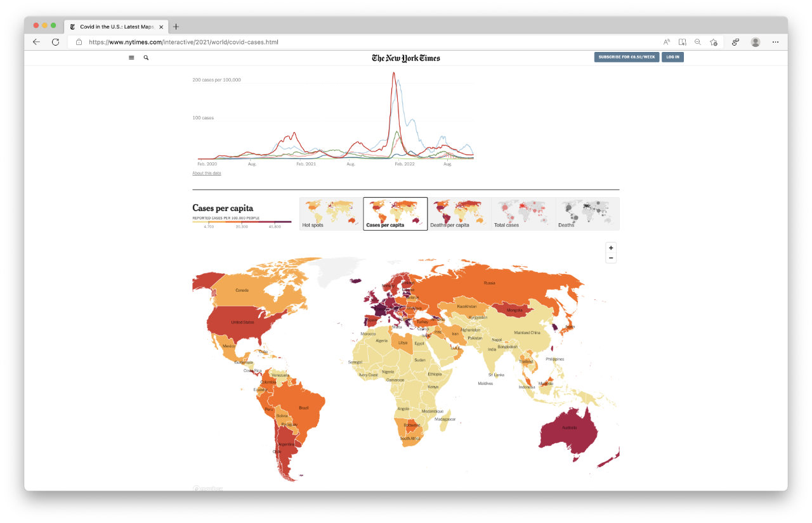Go back using the browser back arrow
Viewport: 812px width, 523px height.
(x=36, y=42)
